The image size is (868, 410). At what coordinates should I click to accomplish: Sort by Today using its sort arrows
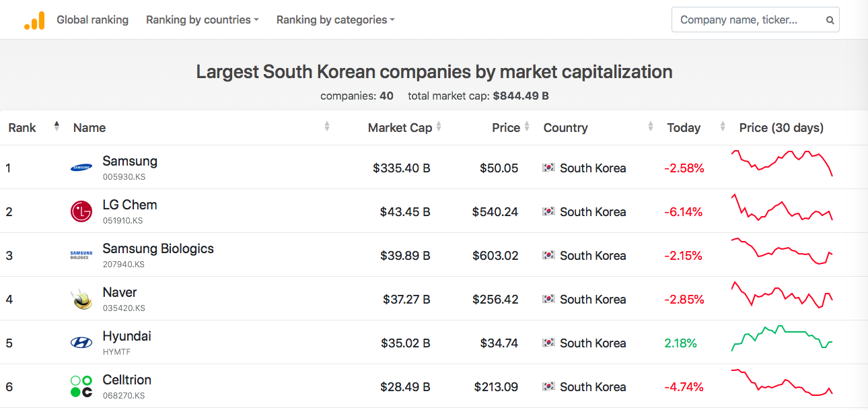coord(723,126)
